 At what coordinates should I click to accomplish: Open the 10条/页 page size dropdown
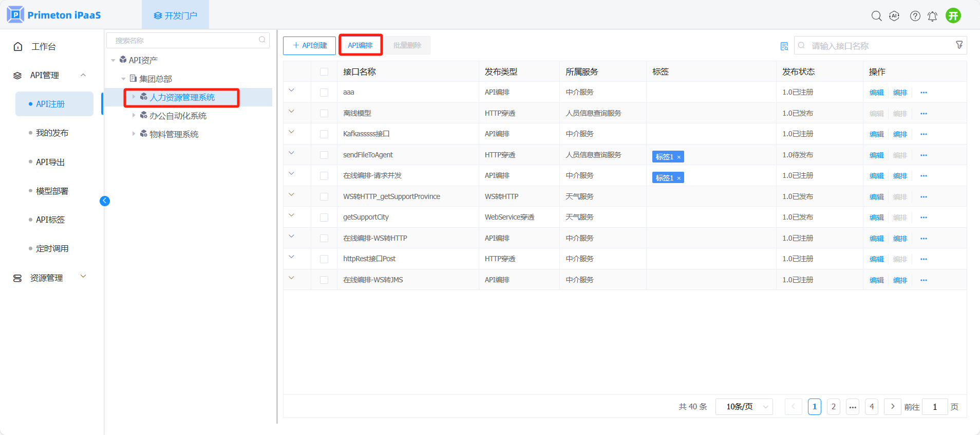coord(744,407)
